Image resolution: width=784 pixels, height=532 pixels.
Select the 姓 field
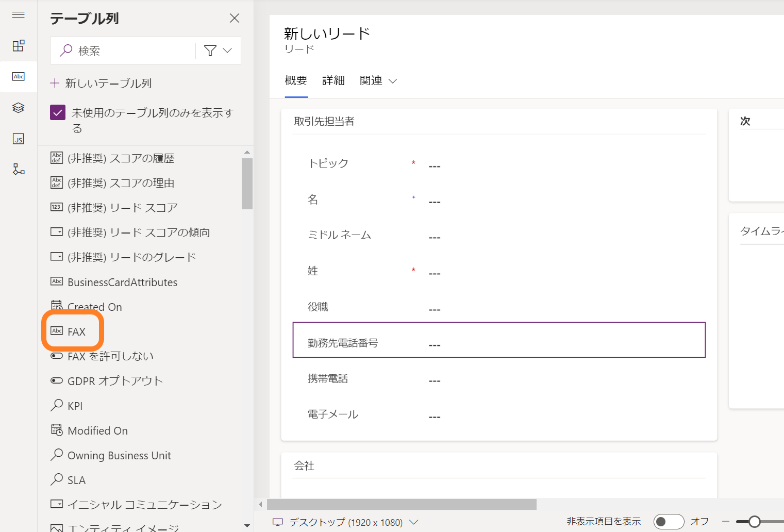[499, 272]
